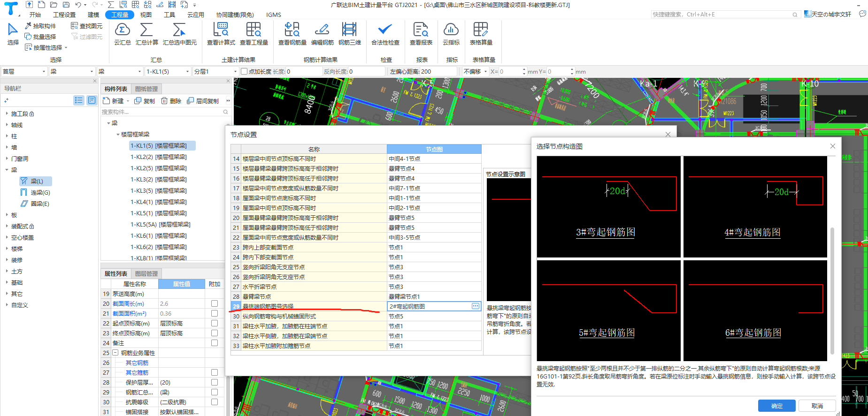This screenshot has width=868, height=416.
Task: Expand the 施工段 navigation node
Action: pyautogui.click(x=7, y=113)
